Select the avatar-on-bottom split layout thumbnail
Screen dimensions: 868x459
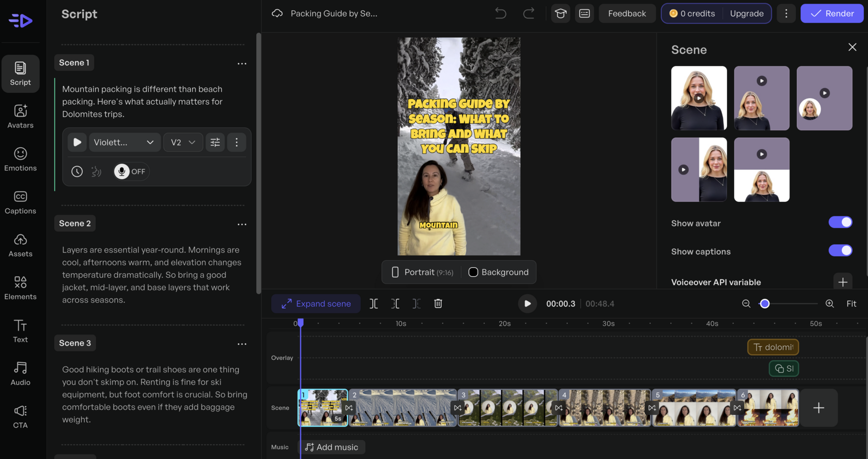(762, 169)
